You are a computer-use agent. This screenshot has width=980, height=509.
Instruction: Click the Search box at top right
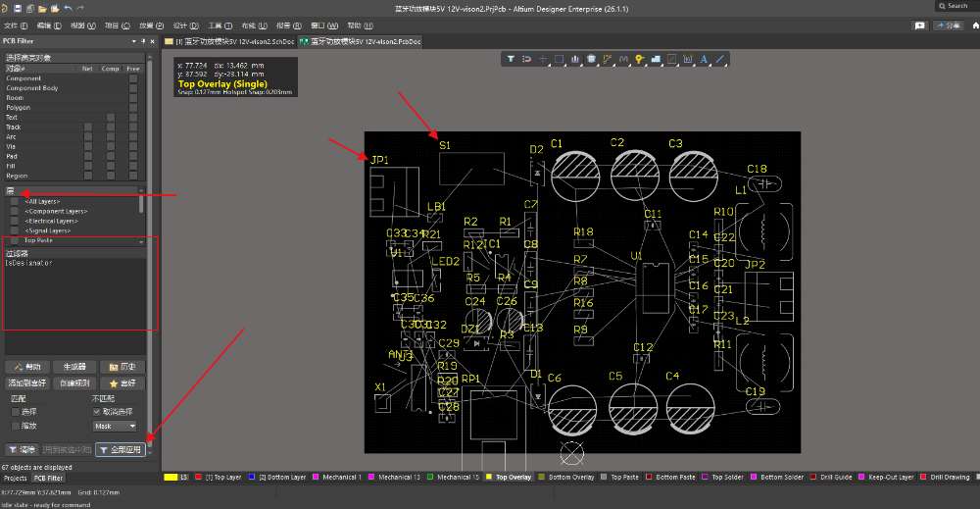click(956, 6)
